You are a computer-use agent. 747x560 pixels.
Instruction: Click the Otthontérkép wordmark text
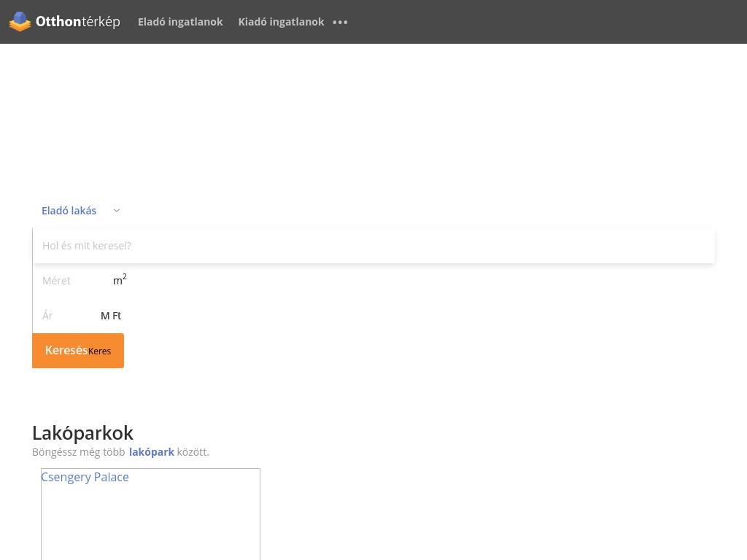coord(78,21)
